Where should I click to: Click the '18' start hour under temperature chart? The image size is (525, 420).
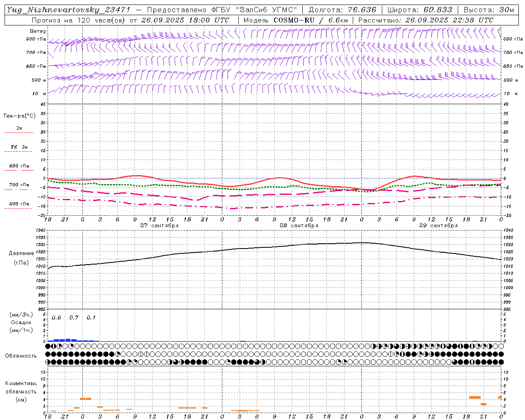click(x=48, y=219)
